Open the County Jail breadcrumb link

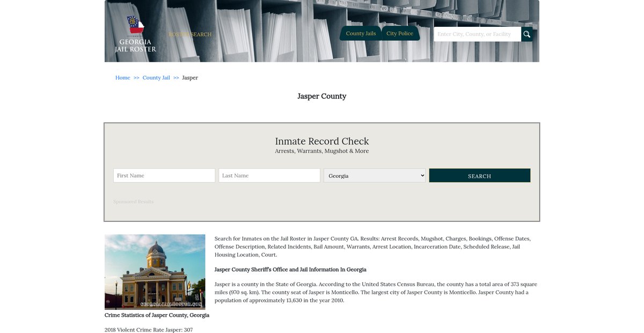pyautogui.click(x=156, y=78)
